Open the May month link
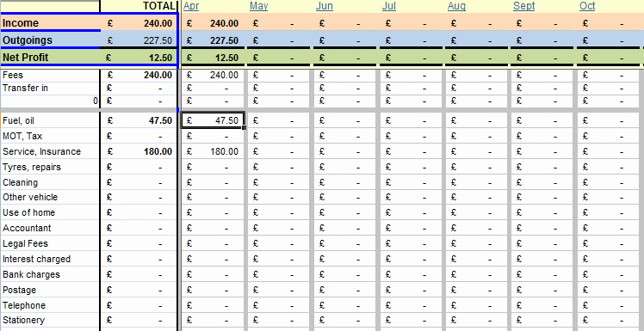 point(259,6)
